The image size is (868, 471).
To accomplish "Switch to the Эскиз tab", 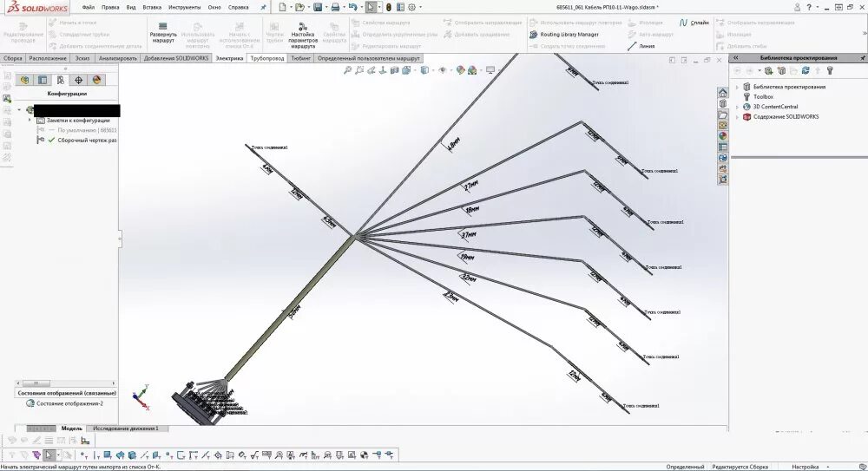I will (82, 58).
